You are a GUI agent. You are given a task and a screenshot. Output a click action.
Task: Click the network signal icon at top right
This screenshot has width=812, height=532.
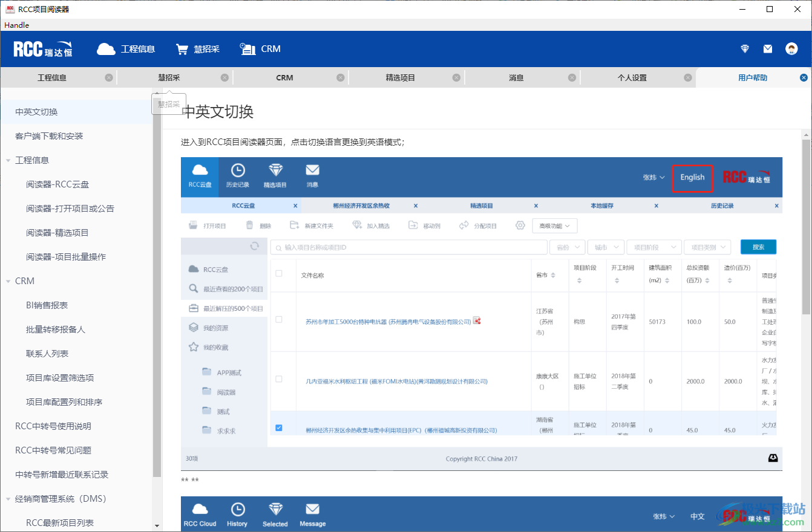click(745, 49)
